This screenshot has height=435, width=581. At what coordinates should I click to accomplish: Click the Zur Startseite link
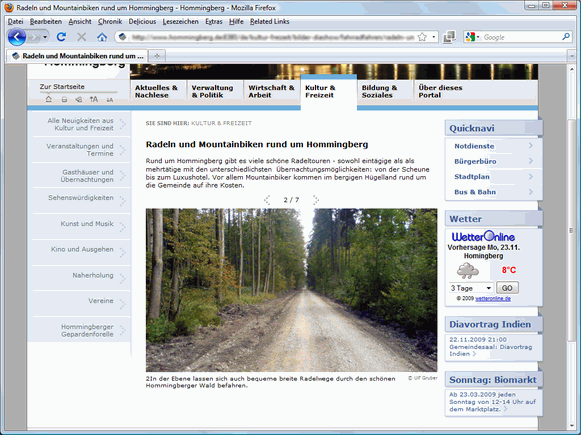62,86
